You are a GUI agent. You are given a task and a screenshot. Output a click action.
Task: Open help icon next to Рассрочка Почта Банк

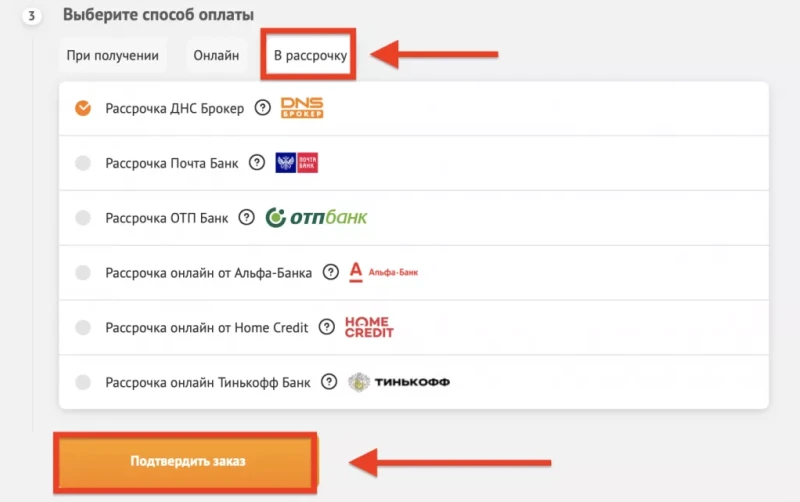tap(257, 163)
